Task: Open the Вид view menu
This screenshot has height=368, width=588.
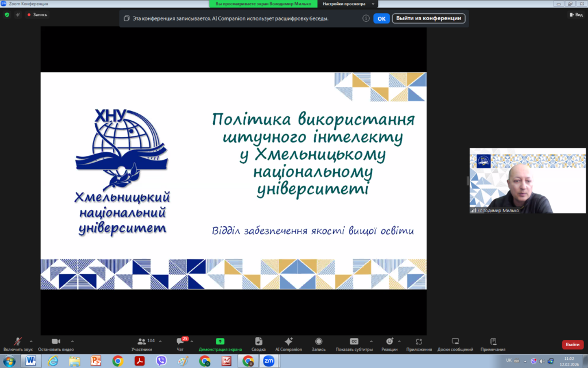Action: click(576, 15)
